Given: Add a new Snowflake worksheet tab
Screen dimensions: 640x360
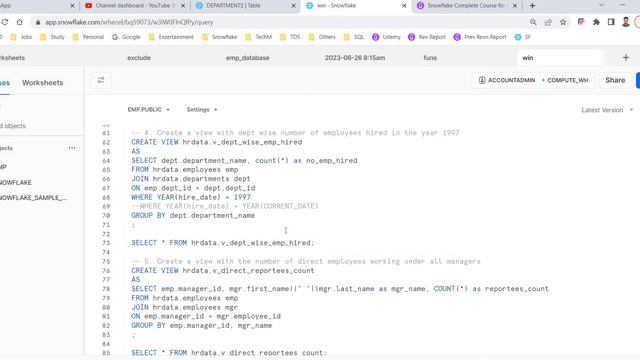Looking at the screenshot, I should pos(626,58).
